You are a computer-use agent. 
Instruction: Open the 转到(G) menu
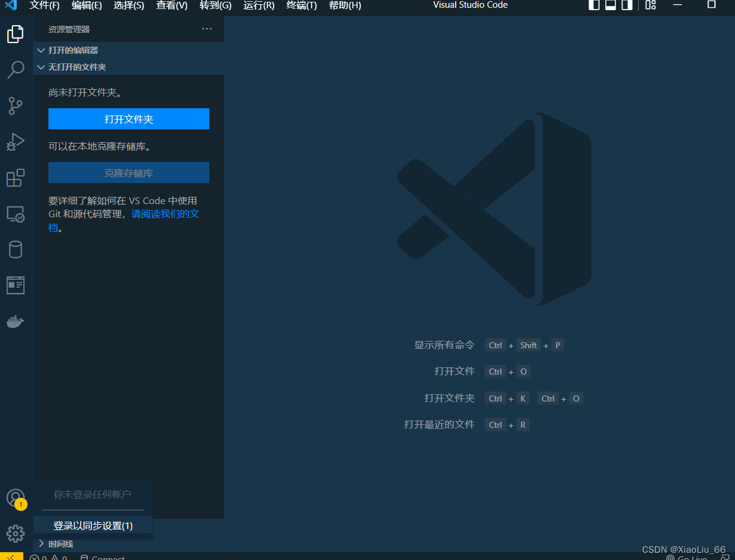pyautogui.click(x=215, y=5)
